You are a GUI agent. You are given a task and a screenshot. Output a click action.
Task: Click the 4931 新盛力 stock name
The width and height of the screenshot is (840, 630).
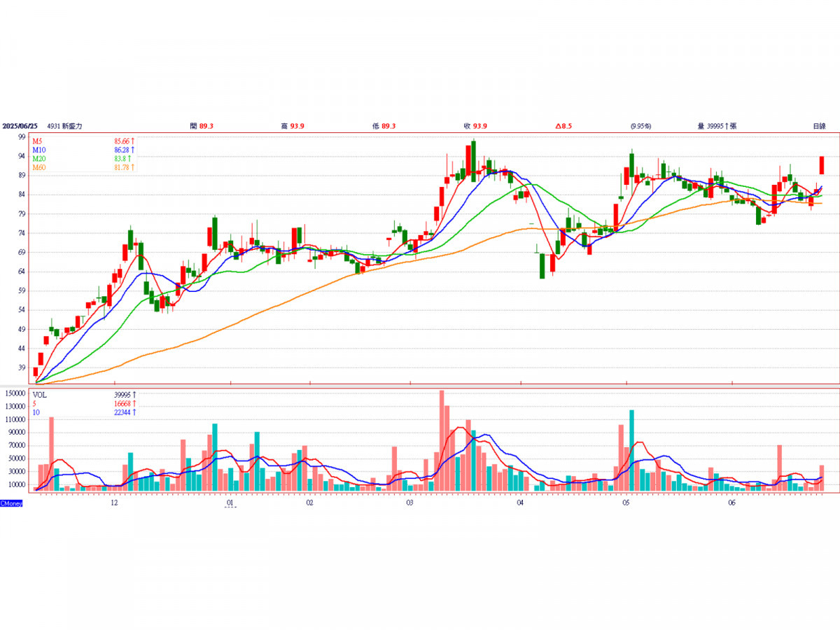pyautogui.click(x=65, y=126)
